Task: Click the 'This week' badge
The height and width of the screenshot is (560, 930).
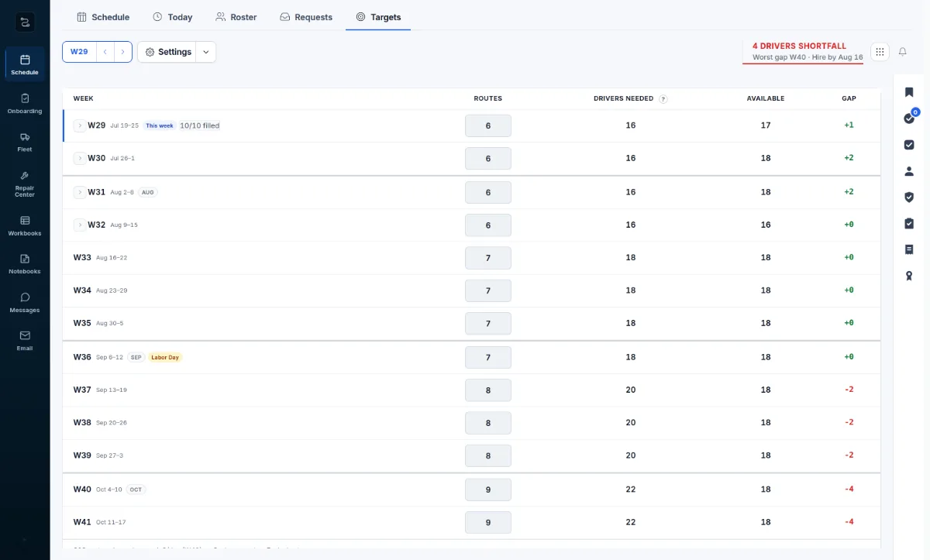Action: [x=160, y=125]
